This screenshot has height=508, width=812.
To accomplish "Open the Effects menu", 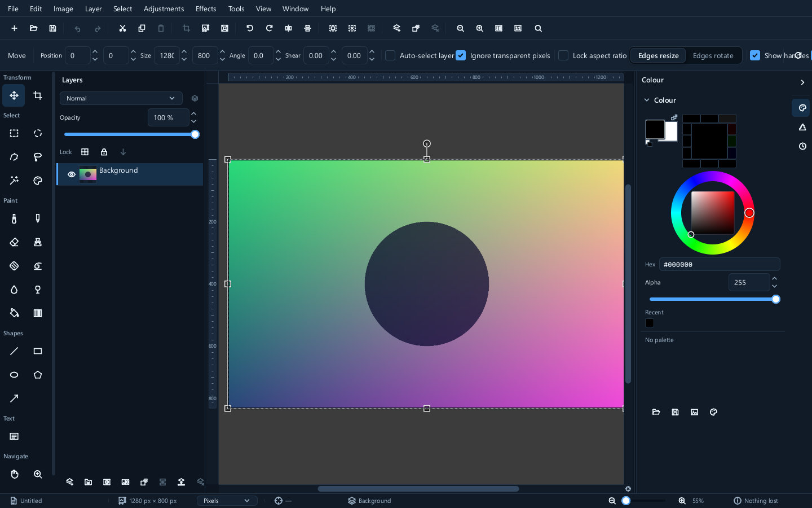I will click(x=206, y=8).
